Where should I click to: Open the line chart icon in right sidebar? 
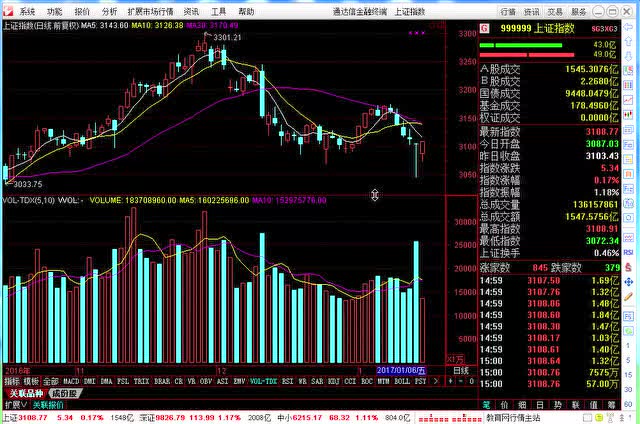tap(631, 87)
